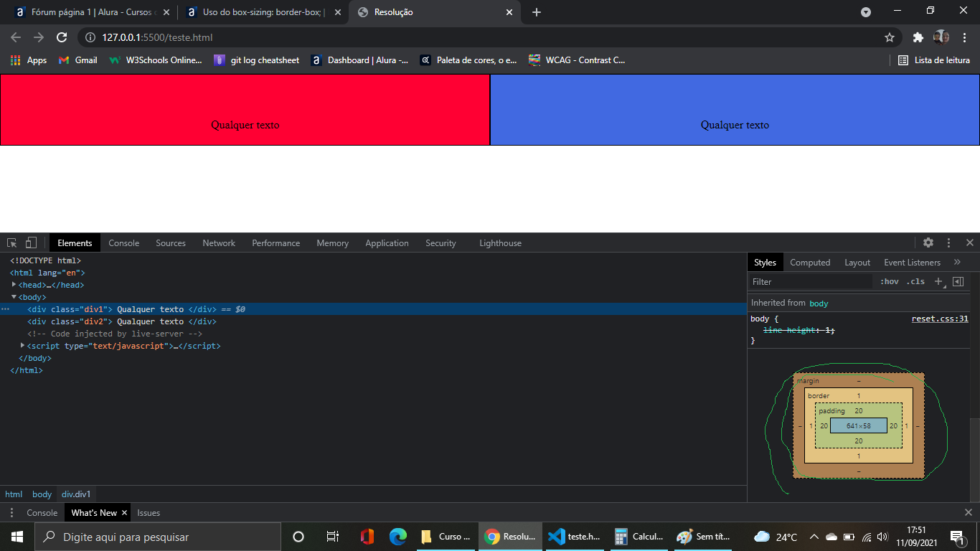Toggle the DevTools device toolbar

[32, 242]
